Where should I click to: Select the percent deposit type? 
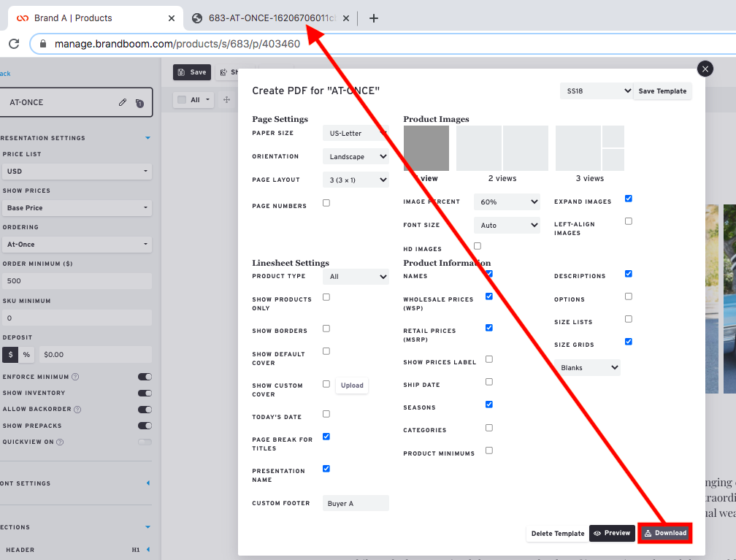26,354
